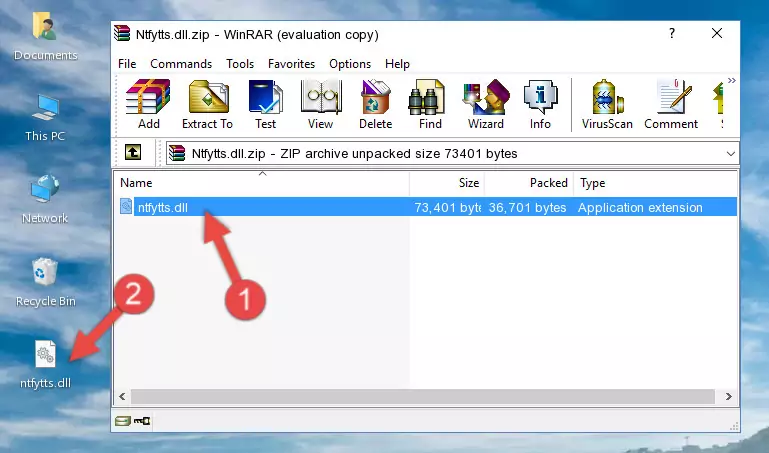The height and width of the screenshot is (453, 769).
Task: Open the address bar path dropdown
Action: click(x=730, y=154)
